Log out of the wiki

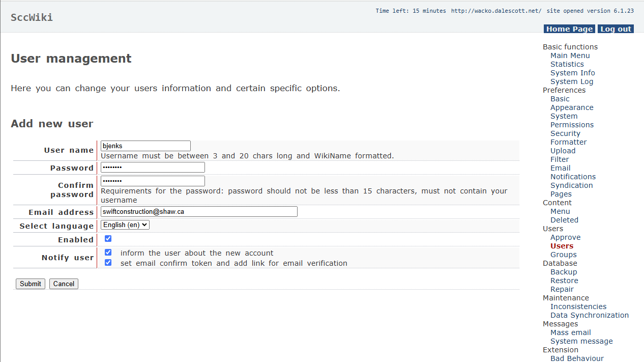(616, 29)
